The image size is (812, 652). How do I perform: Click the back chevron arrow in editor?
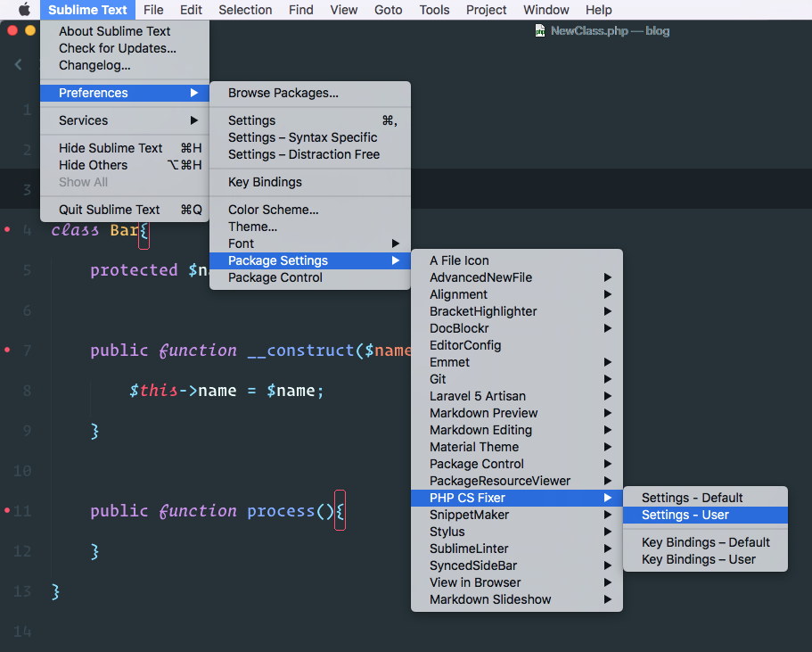(x=18, y=64)
